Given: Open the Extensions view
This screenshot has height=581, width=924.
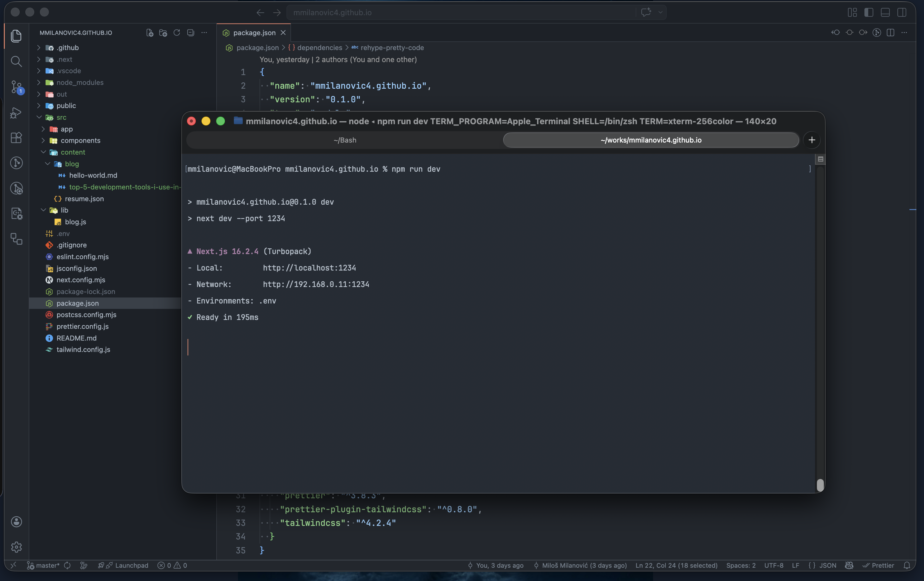Looking at the screenshot, I should click(16, 138).
